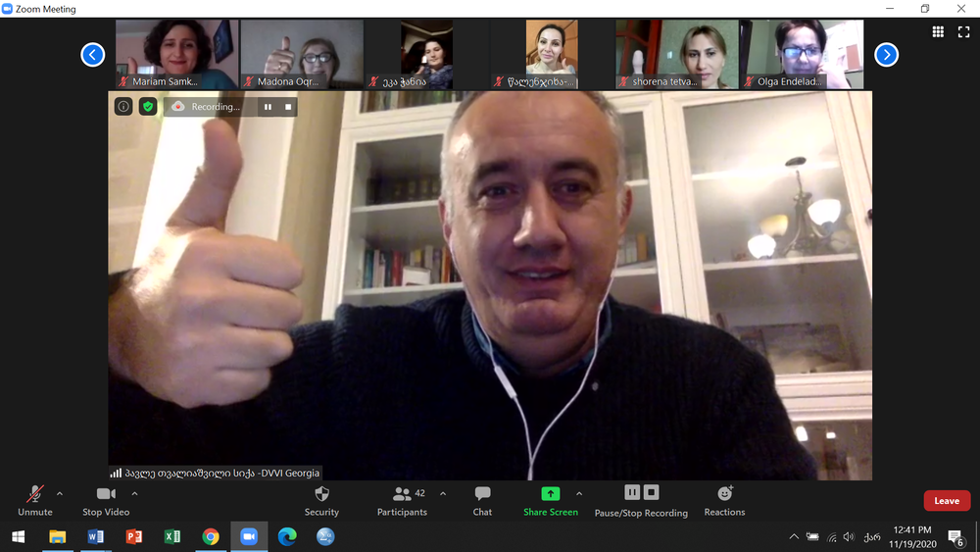Click the Share Screen icon
The width and height of the screenshot is (980, 552).
pos(550,494)
